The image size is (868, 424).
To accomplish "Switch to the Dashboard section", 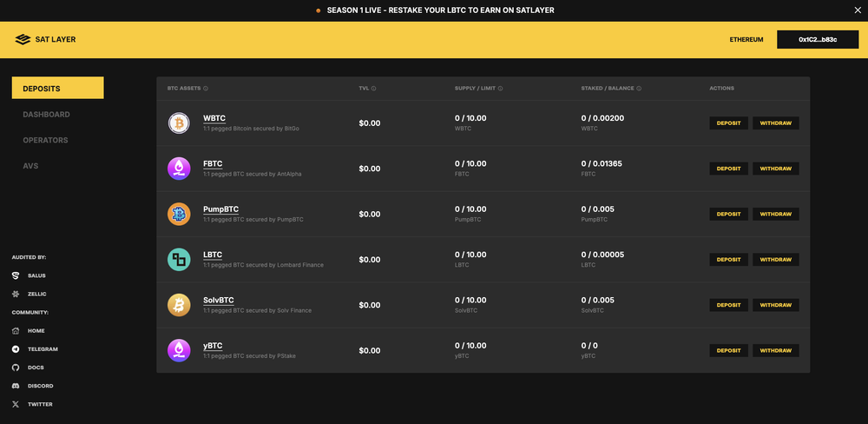I will tap(46, 115).
